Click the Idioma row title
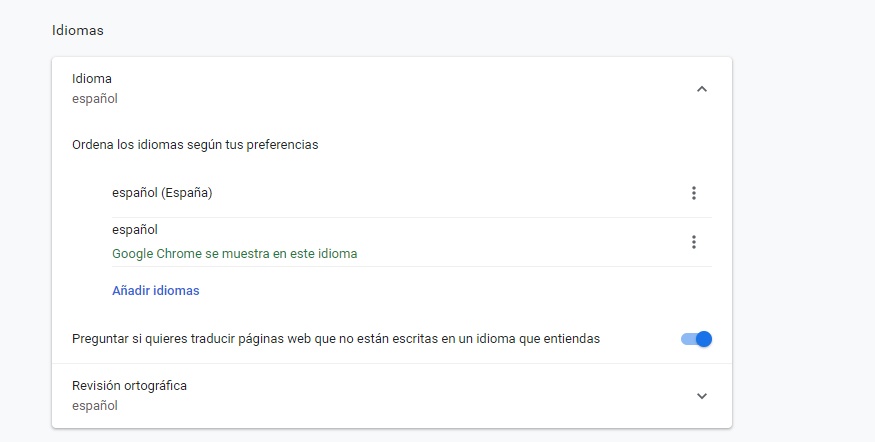The width and height of the screenshot is (875, 442). tap(92, 79)
